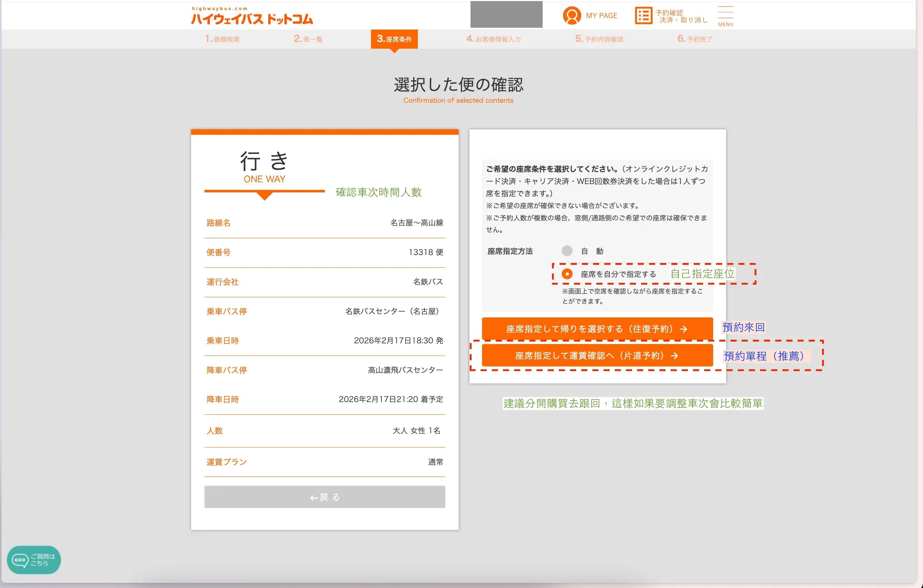Click the MY PAGE text link
The height and width of the screenshot is (588, 923).
(601, 16)
